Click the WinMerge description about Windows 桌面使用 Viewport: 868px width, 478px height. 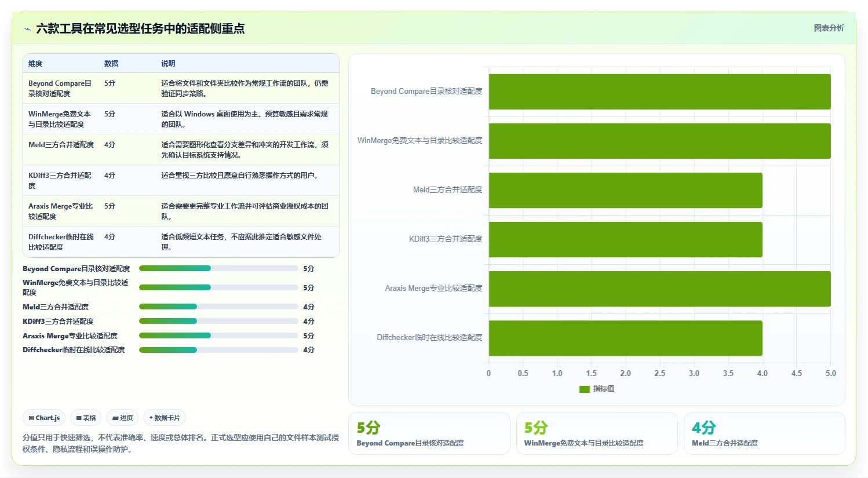point(245,119)
